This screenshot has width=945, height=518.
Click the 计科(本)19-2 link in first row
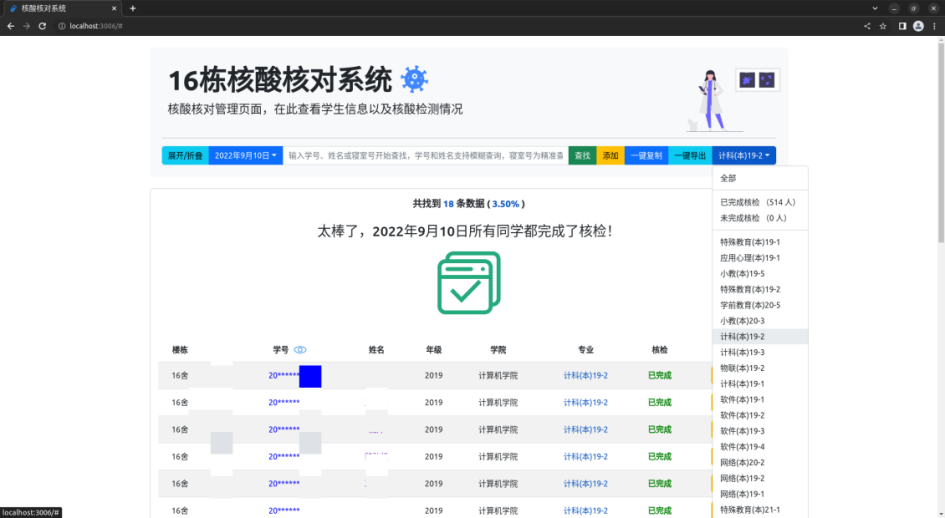point(585,375)
